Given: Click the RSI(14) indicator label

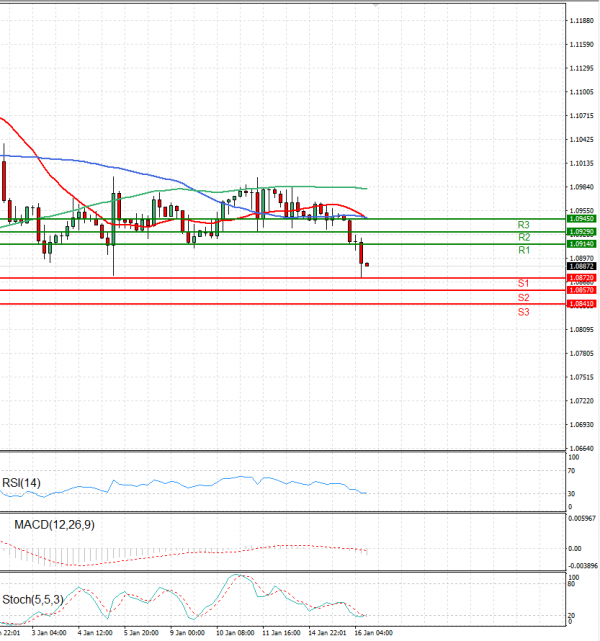Looking at the screenshot, I should 21,483.
